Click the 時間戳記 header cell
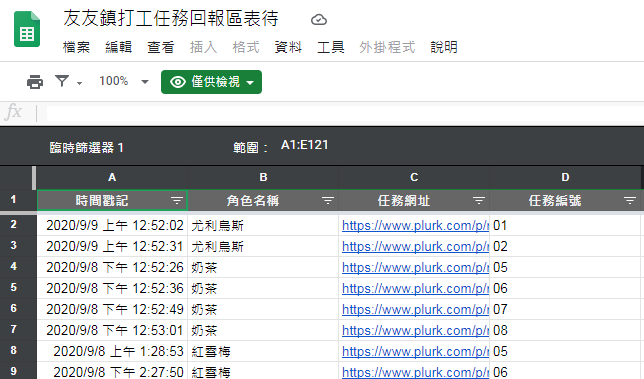 pos(112,200)
